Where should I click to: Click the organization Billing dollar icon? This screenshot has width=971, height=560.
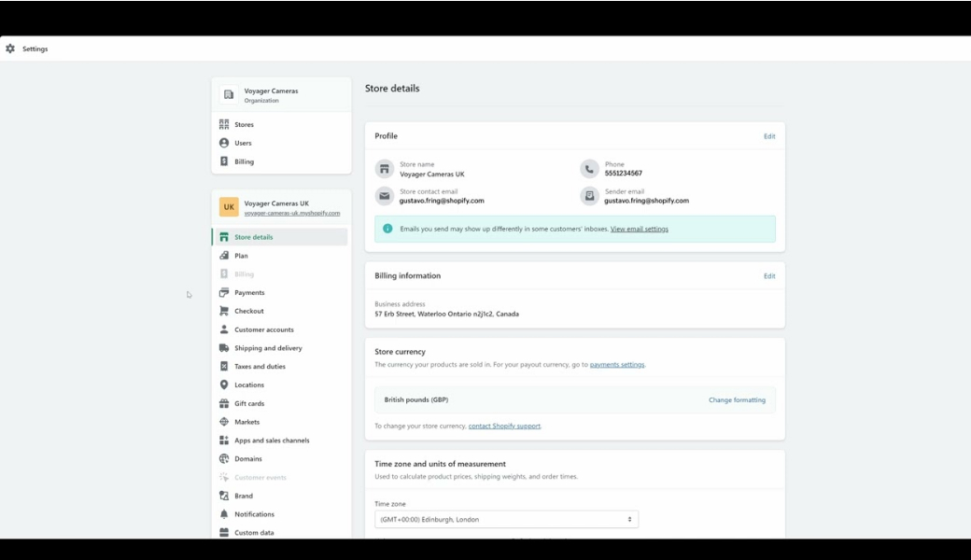click(x=224, y=161)
